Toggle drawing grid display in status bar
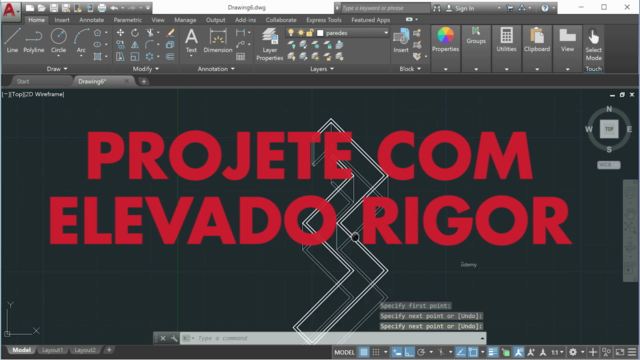Image resolution: width=640 pixels, height=360 pixels. click(x=364, y=352)
